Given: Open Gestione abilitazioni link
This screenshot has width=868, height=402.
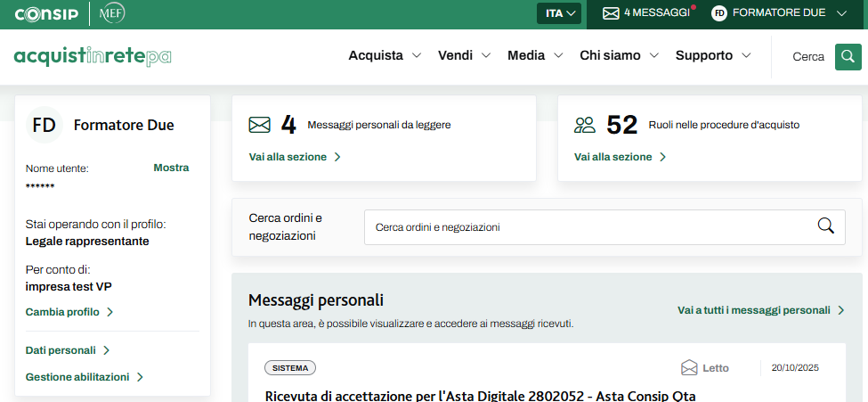Looking at the screenshot, I should point(85,377).
